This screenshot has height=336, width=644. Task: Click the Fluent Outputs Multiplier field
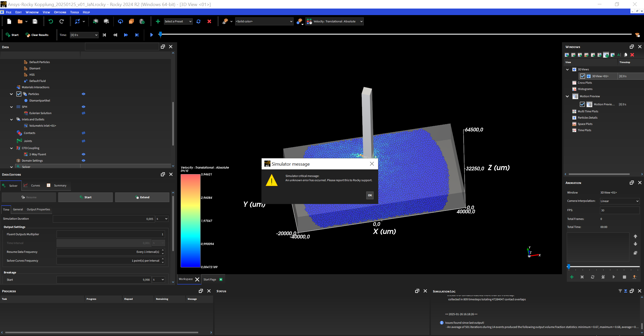point(111,234)
